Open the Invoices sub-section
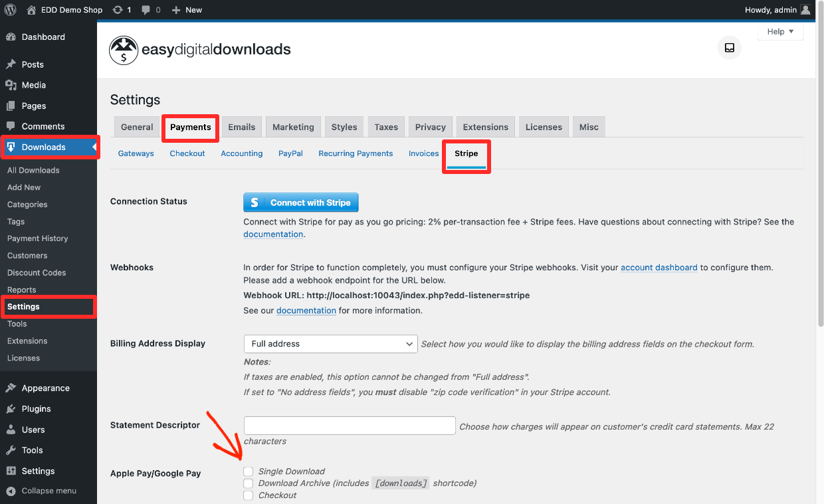 click(424, 153)
